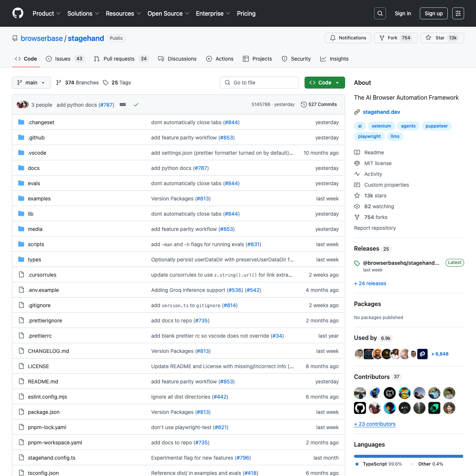Click the star icon beside 13k stars
The image size is (476, 476).
357,196
